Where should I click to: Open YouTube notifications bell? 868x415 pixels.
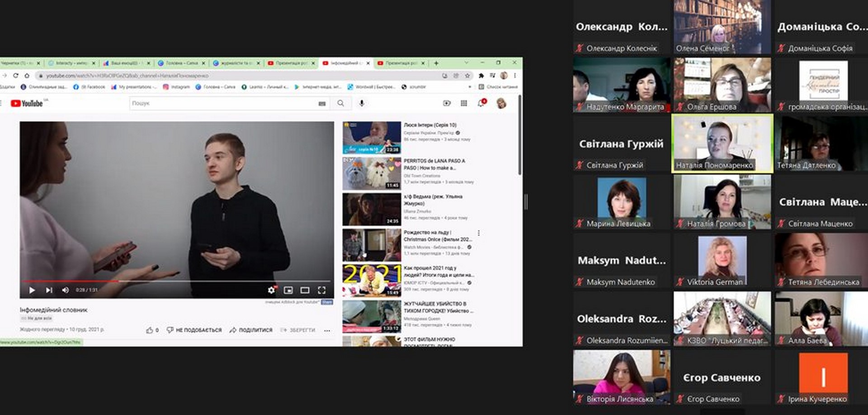[x=481, y=104]
